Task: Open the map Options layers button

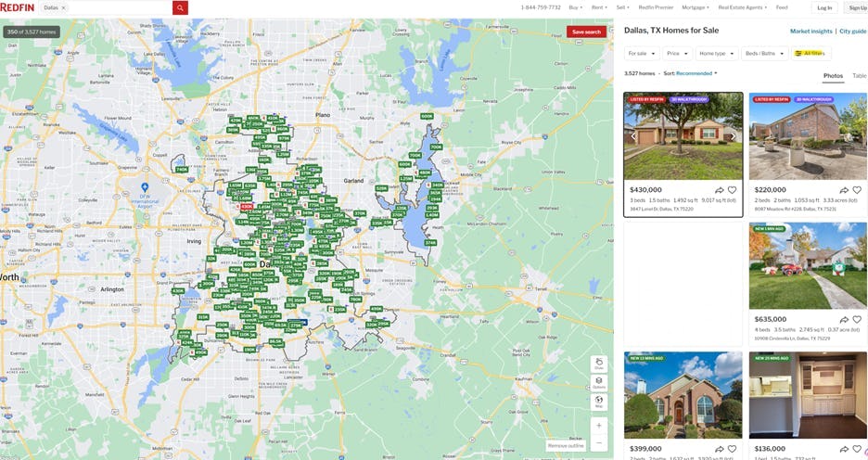Action: click(599, 382)
